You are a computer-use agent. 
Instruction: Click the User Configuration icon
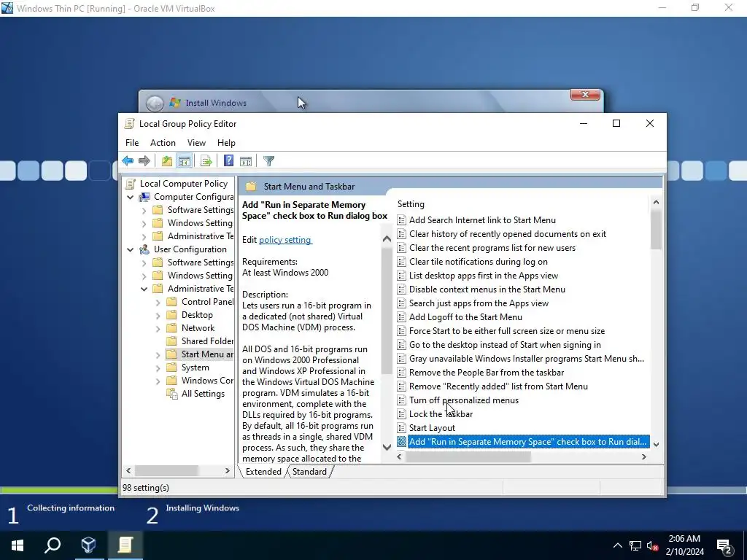tap(144, 249)
